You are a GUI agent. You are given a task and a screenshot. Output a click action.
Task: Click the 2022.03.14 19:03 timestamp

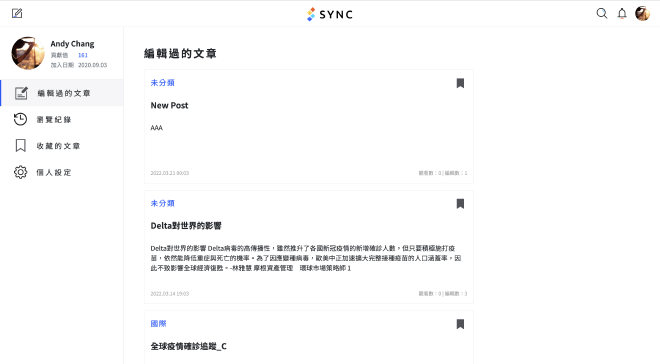[x=170, y=294]
